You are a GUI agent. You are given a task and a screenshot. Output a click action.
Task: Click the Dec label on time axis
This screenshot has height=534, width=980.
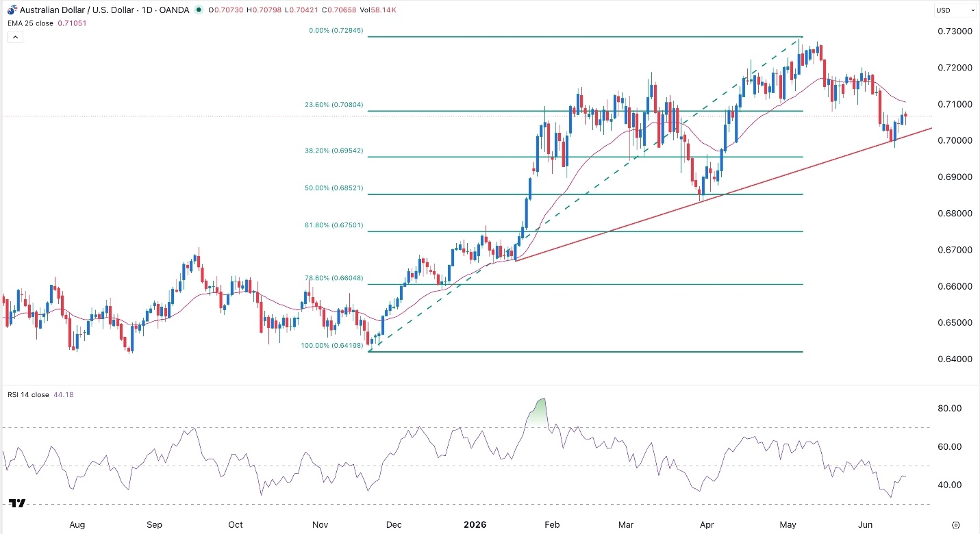395,525
